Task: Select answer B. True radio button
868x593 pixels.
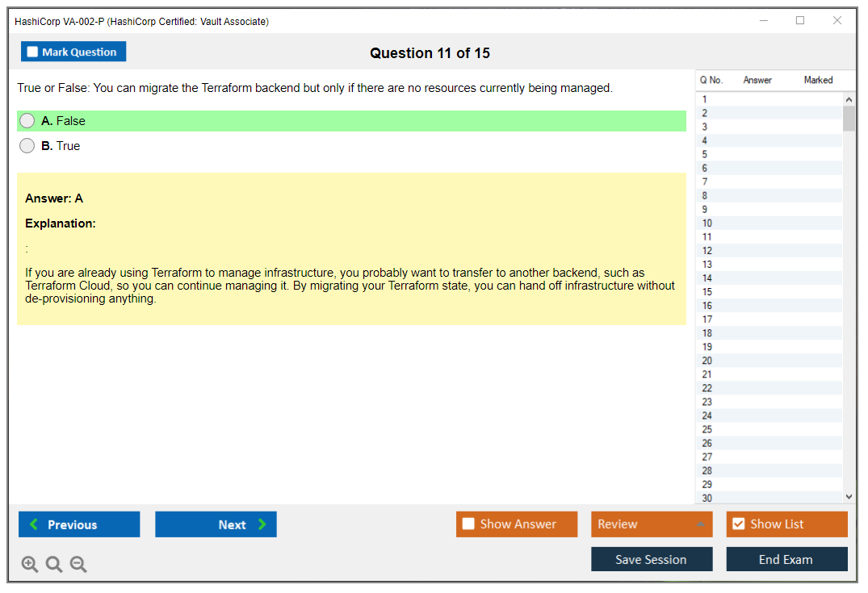Action: click(27, 146)
